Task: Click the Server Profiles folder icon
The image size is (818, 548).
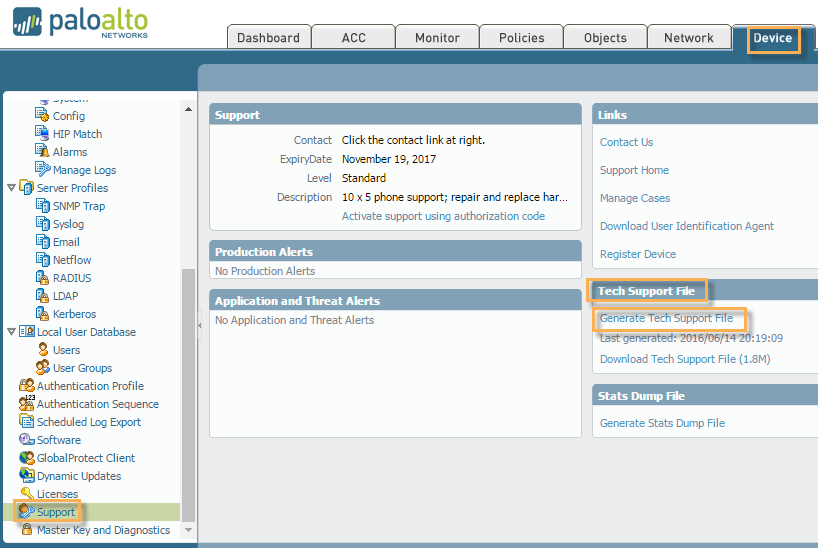Action: pos(26,187)
